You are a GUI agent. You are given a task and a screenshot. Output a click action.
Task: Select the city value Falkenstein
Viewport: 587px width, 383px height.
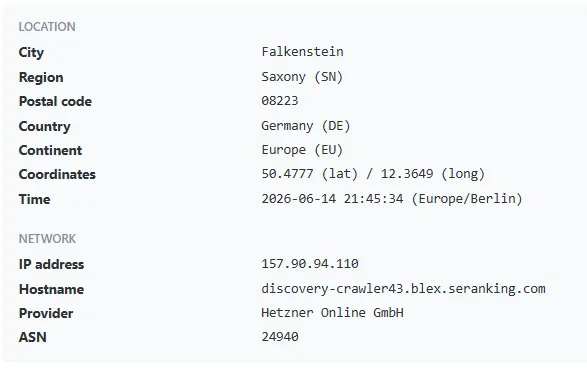(302, 52)
